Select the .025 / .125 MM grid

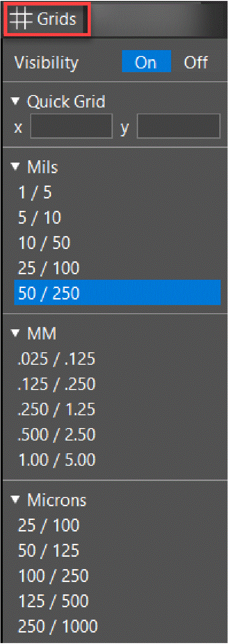pos(117,359)
